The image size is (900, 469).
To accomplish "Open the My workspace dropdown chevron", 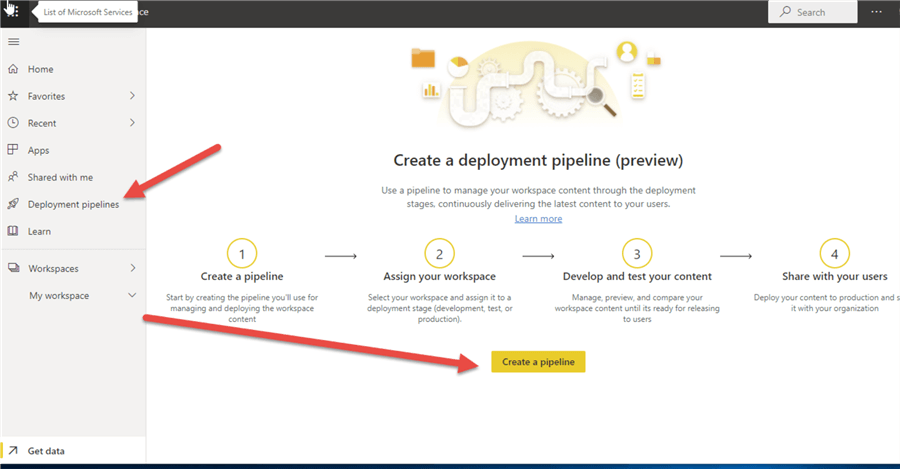I will [x=132, y=296].
